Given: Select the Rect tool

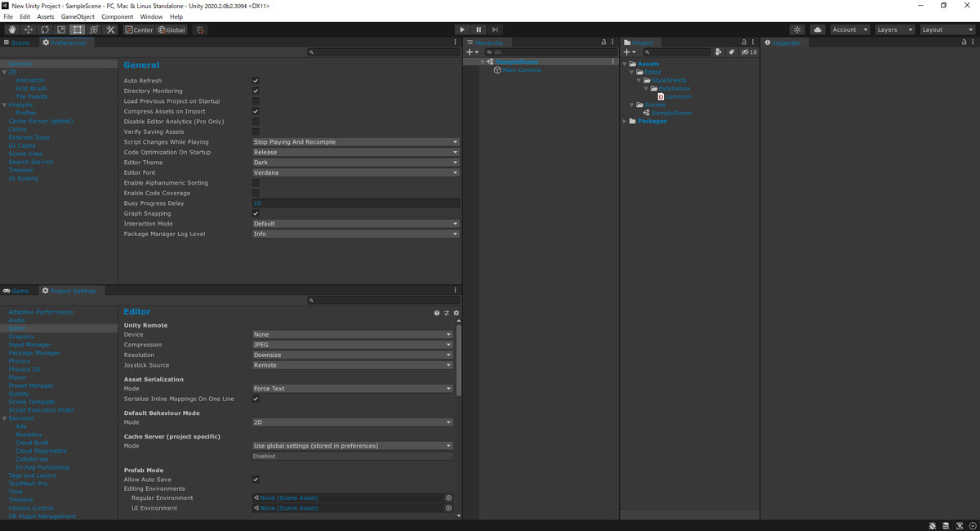Looking at the screenshot, I should (78, 29).
